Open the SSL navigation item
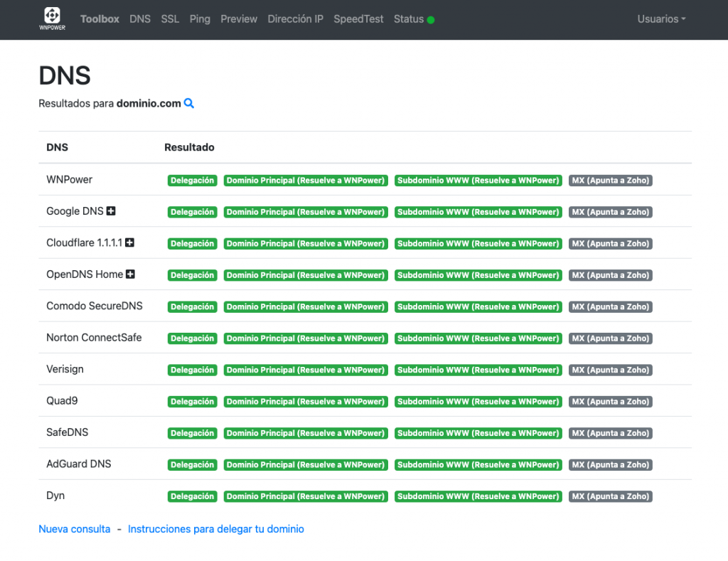 click(x=170, y=19)
